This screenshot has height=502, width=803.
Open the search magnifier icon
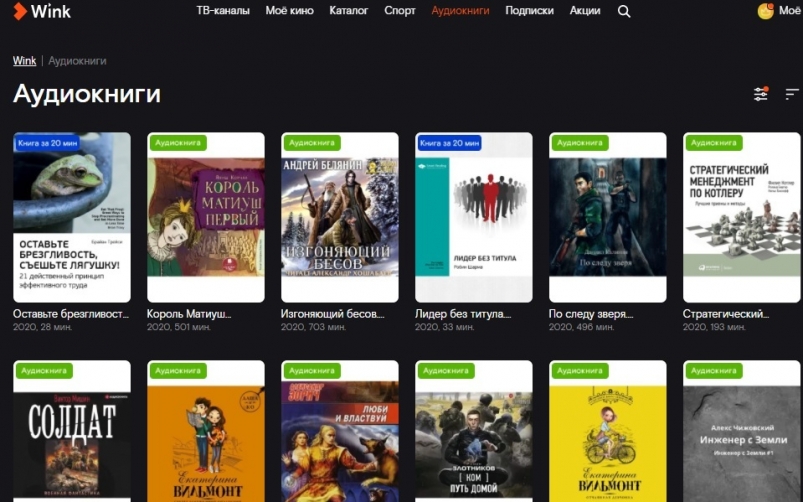(624, 11)
